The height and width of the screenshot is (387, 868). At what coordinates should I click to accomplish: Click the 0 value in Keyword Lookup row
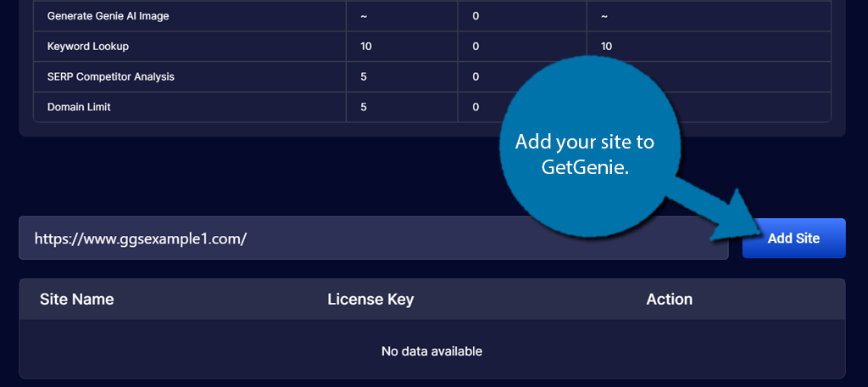[476, 47]
